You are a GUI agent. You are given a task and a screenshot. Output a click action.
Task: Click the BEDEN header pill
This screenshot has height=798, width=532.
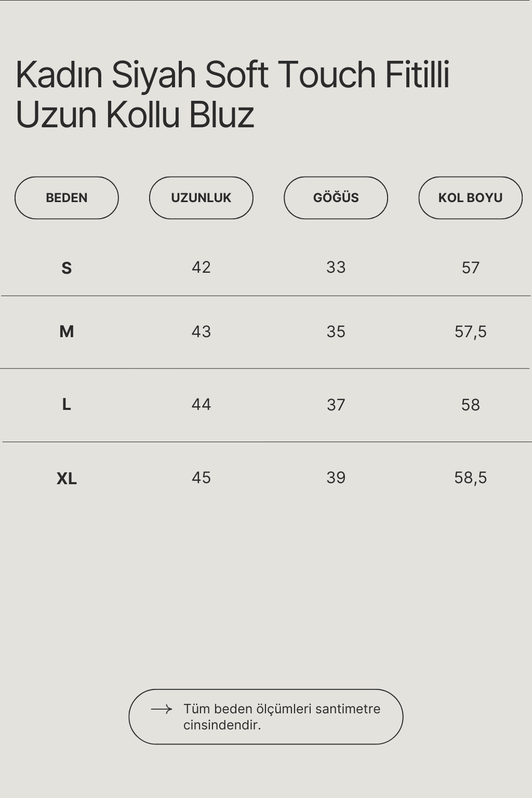coord(66,198)
